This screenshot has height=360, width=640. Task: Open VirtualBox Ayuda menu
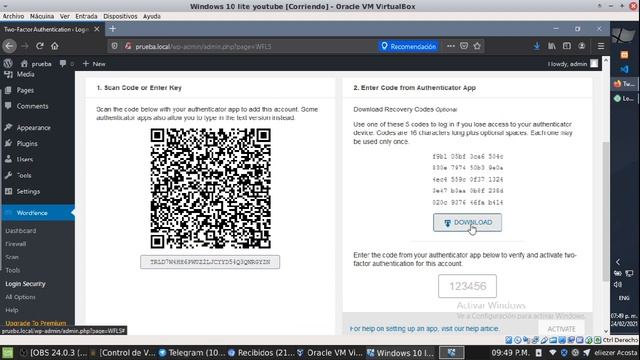(151, 16)
